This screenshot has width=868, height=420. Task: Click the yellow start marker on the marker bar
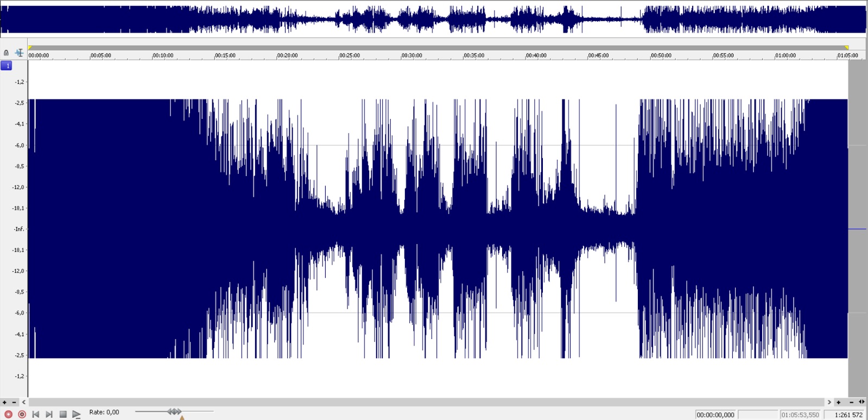pos(30,48)
